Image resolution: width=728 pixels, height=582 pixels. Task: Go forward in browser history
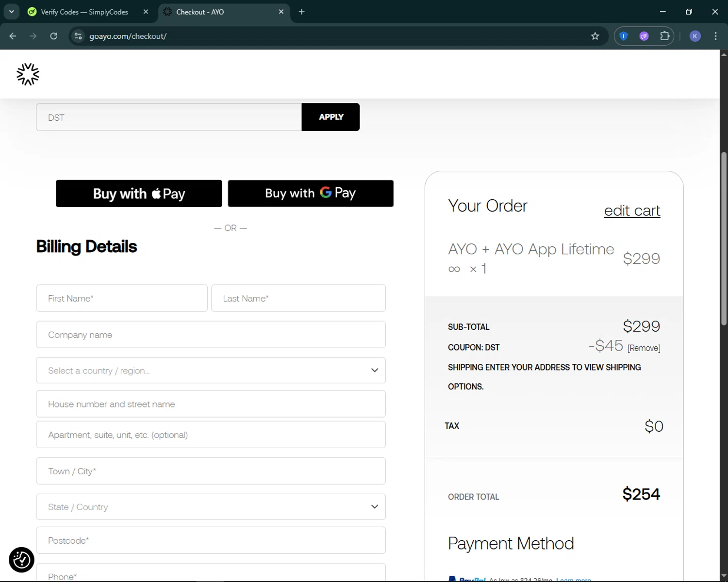[33, 36]
